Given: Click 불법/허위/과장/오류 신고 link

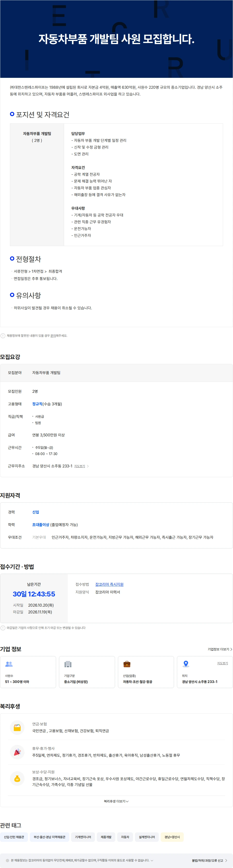Looking at the screenshot, I should tap(207, 860).
